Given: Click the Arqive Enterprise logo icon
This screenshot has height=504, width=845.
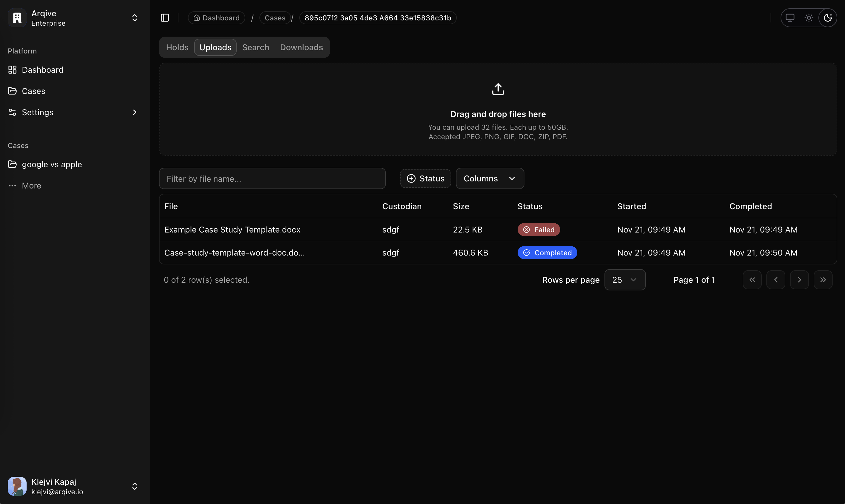Looking at the screenshot, I should (17, 17).
